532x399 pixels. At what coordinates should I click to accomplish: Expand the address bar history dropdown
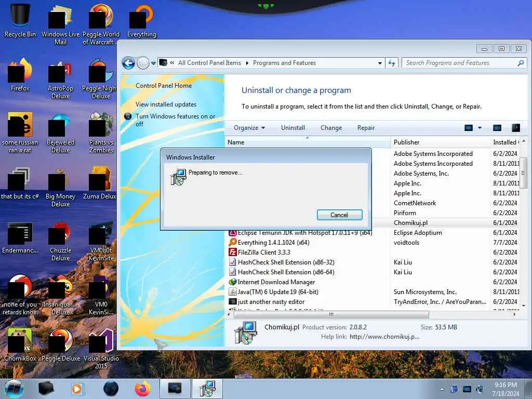[x=380, y=63]
